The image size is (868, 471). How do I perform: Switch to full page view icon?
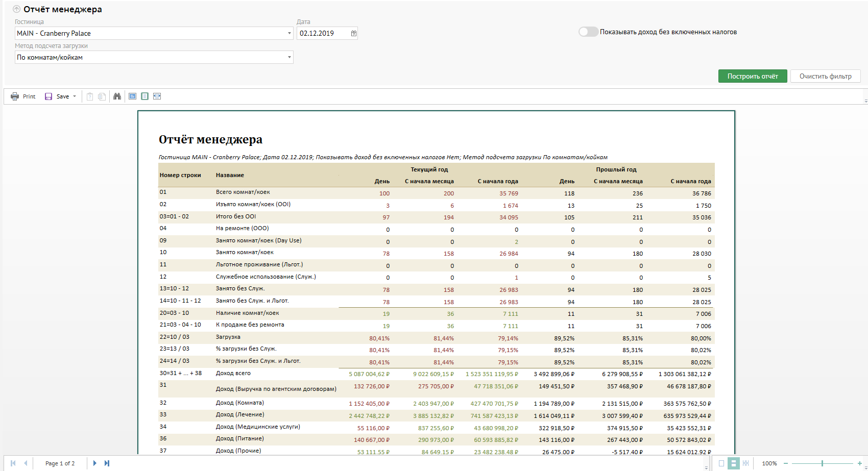(x=145, y=96)
